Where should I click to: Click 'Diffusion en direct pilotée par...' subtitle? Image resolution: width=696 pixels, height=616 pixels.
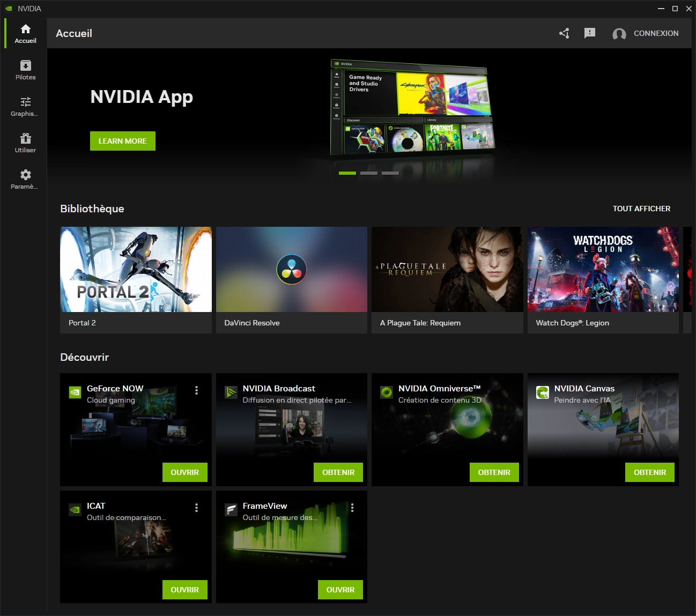tap(297, 400)
